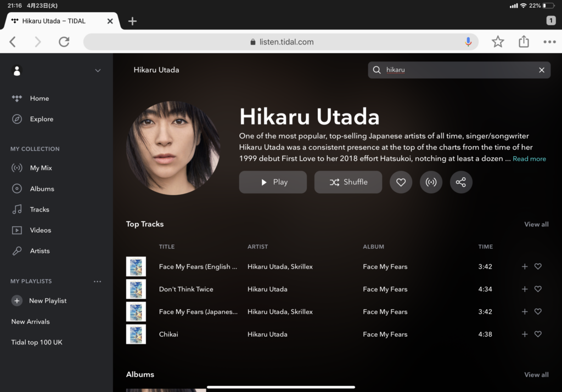Open My Playlists options dots
Screen dimensions: 562x392
click(x=97, y=281)
